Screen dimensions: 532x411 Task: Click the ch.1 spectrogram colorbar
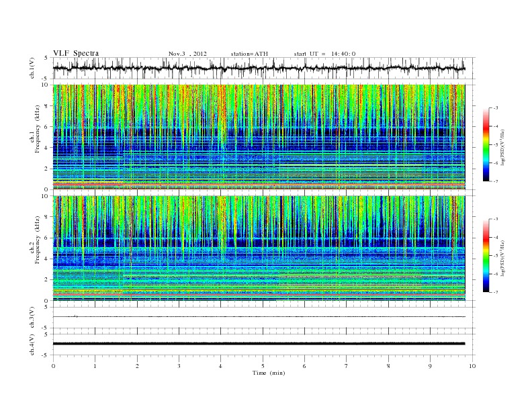click(486, 144)
